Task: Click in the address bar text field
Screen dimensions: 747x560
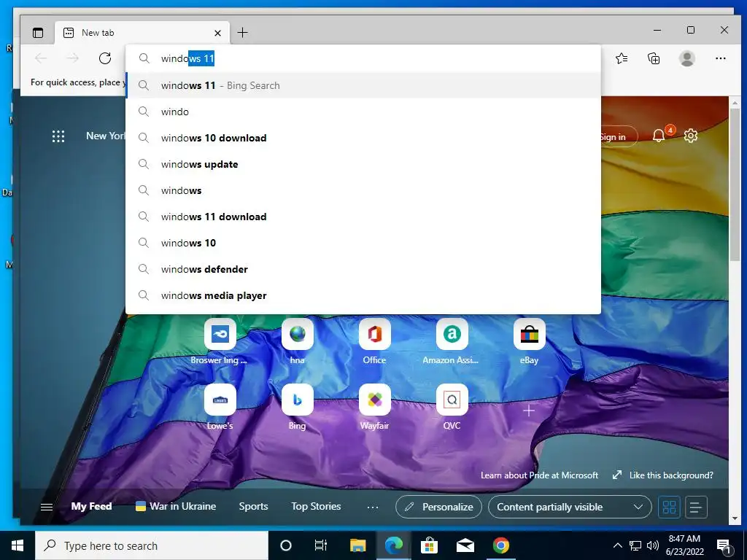Action: point(363,58)
